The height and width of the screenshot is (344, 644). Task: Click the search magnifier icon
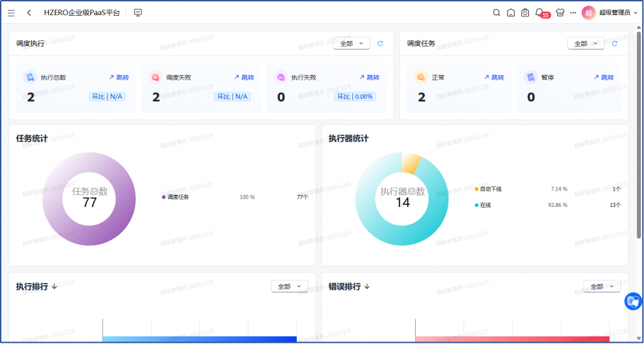pyautogui.click(x=496, y=13)
